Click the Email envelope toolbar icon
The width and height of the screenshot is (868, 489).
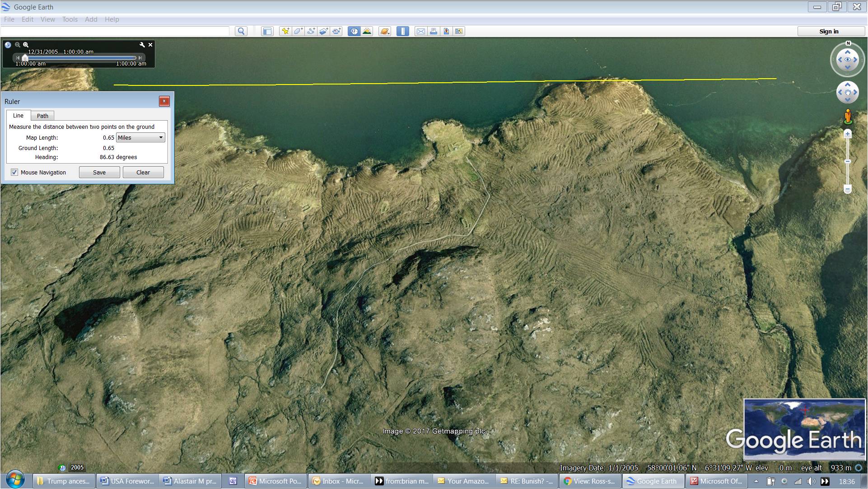[420, 31]
